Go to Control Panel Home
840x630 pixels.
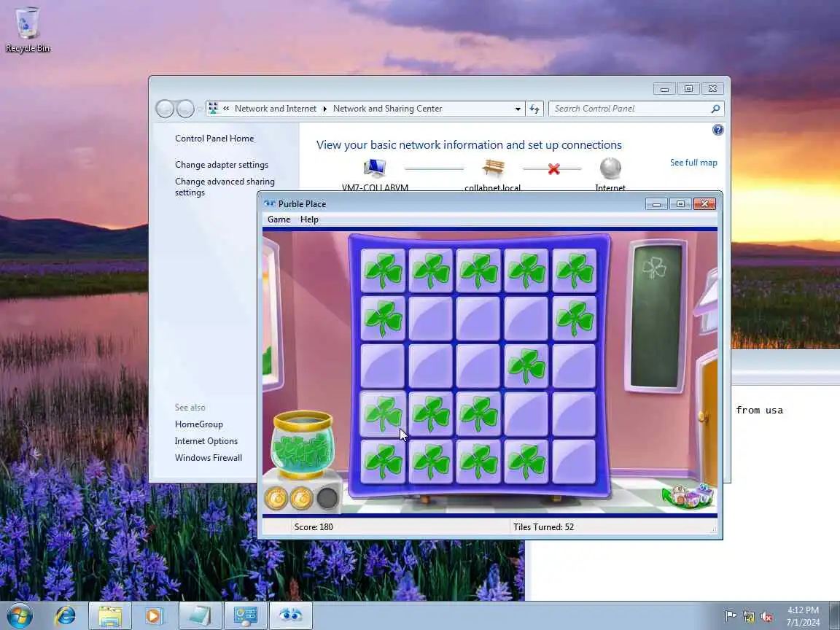click(x=214, y=139)
